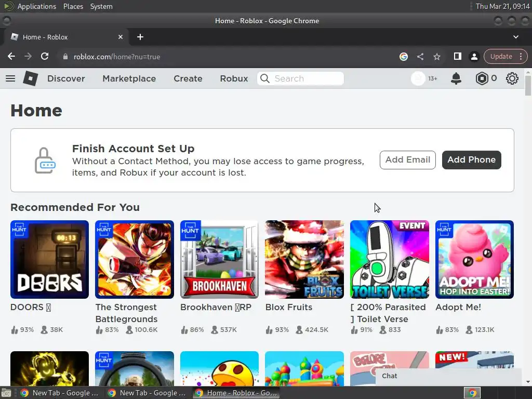This screenshot has width=532, height=399.
Task: Open the Roblox hamburger navigation menu
Action: coord(10,78)
